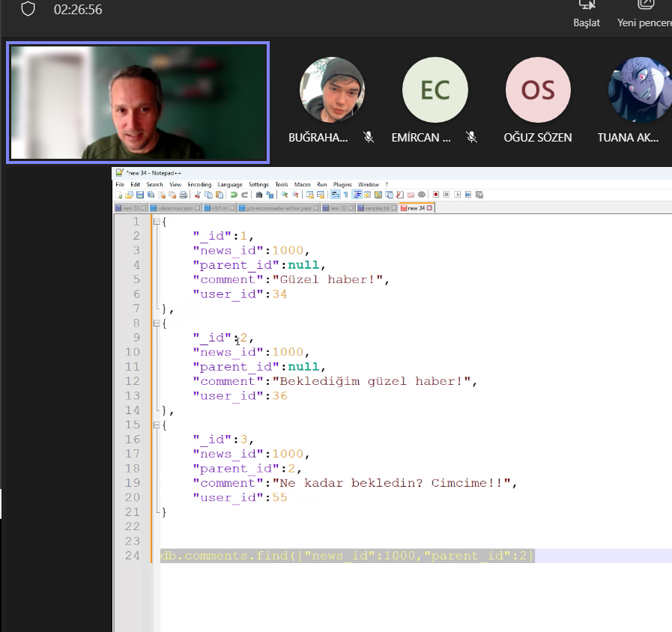Click the Yeni pencere button

tap(644, 14)
